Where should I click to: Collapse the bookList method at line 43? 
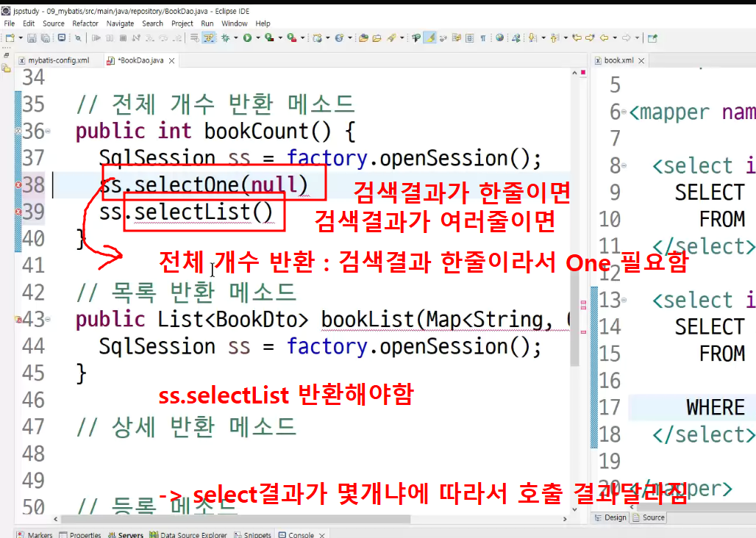point(48,319)
